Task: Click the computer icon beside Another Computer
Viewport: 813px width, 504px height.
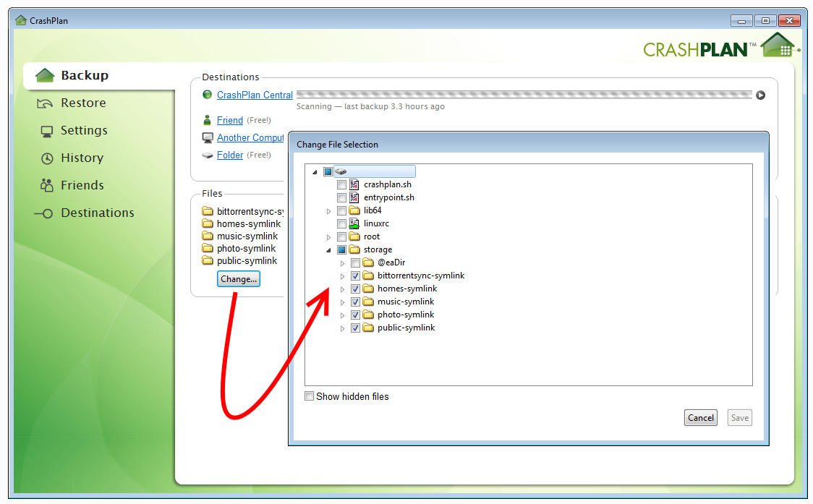Action: click(x=208, y=138)
